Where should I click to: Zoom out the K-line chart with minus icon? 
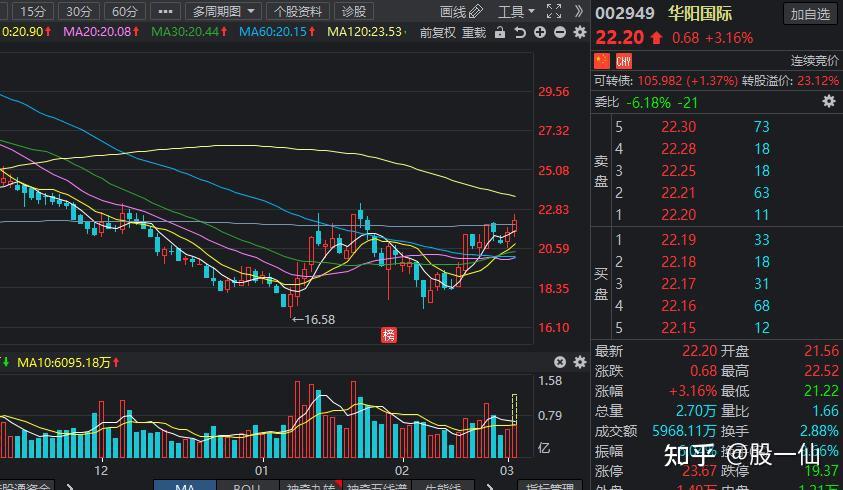(559, 32)
